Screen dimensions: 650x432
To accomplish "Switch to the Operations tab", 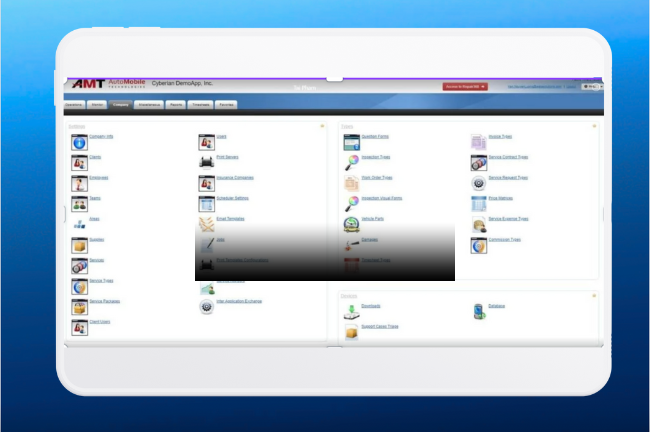I will 74,103.
